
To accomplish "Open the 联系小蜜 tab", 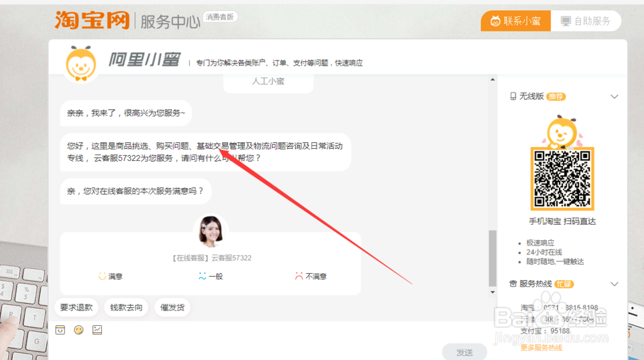I will (x=515, y=21).
